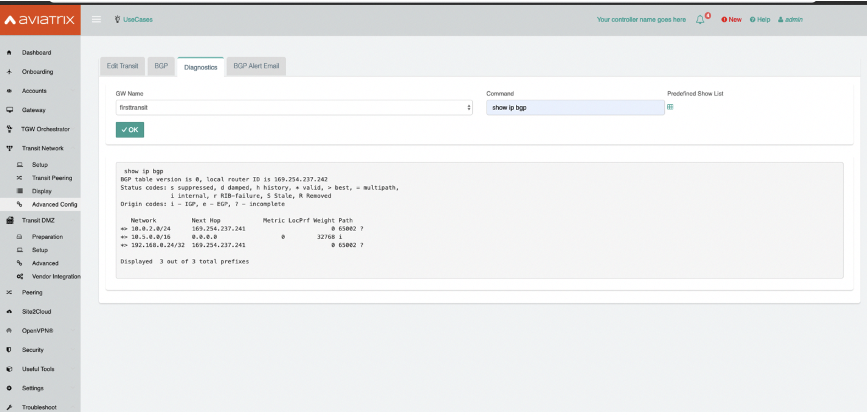Click the green OK button
Image resolution: width=868 pixels, height=415 pixels.
click(x=129, y=130)
